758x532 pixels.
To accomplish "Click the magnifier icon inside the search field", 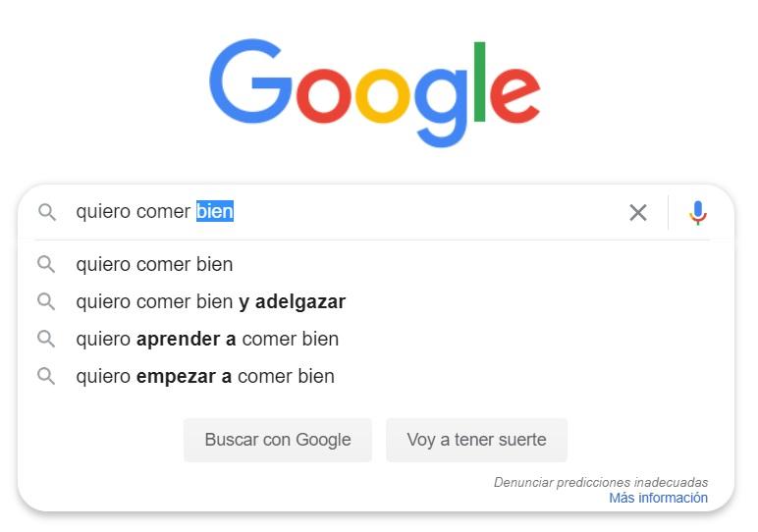I will [x=46, y=212].
